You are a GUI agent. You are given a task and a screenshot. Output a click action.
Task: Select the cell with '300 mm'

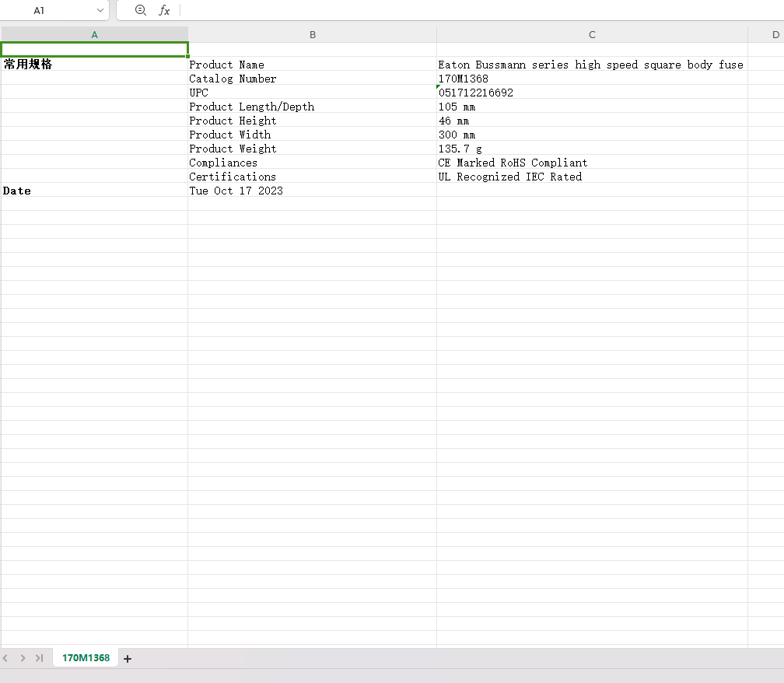tap(592, 135)
